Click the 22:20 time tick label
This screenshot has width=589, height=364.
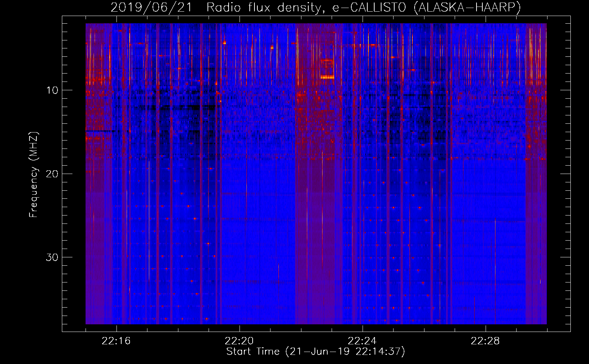click(239, 341)
